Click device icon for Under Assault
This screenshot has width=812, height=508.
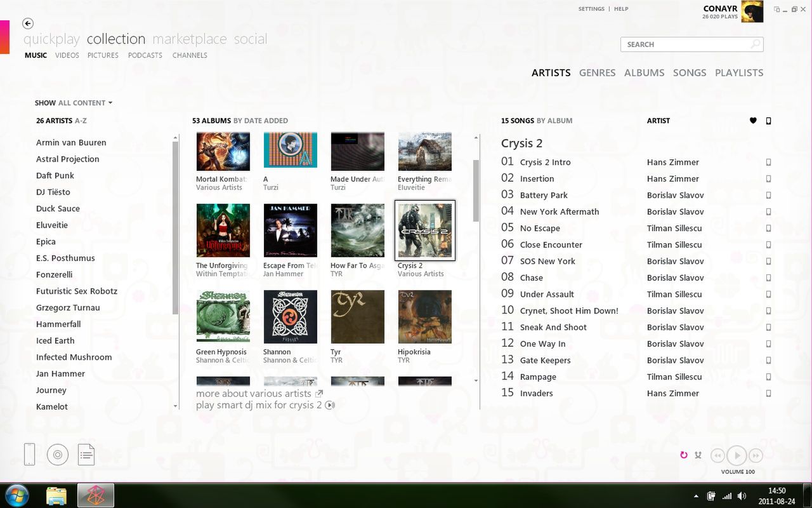point(768,295)
